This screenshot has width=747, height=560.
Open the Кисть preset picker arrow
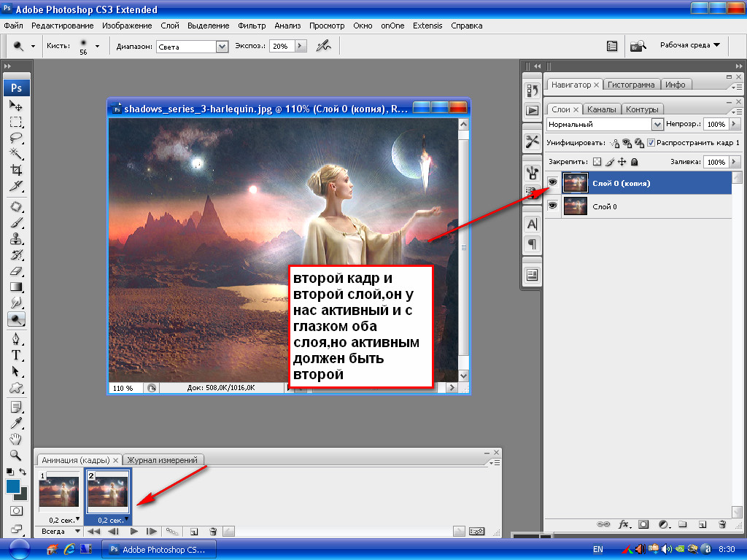97,46
